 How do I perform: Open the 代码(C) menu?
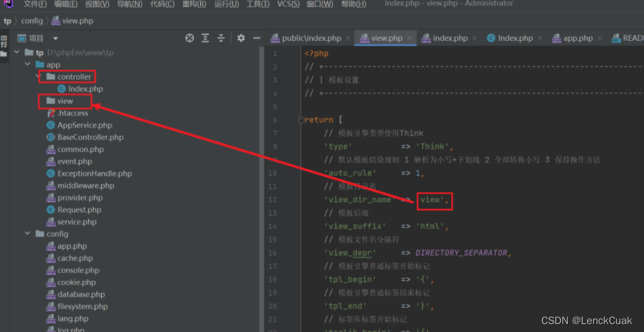(162, 4)
